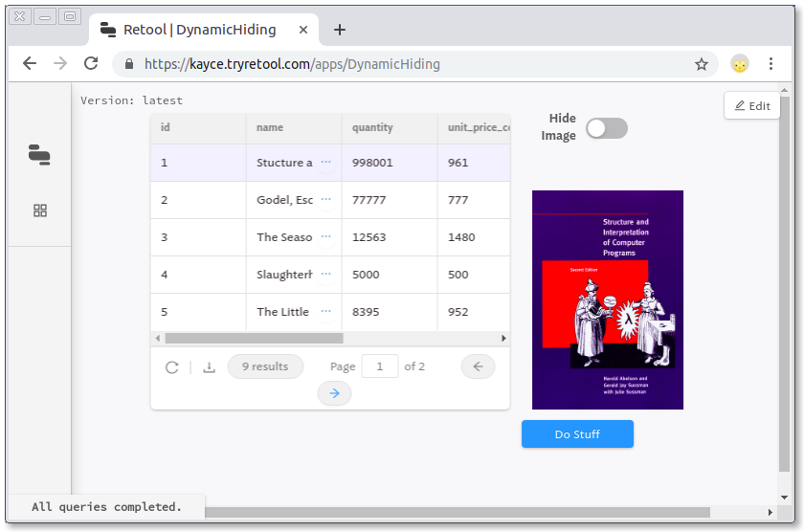Click the id column header
Image resolution: width=804 pixels, height=532 pixels.
198,127
